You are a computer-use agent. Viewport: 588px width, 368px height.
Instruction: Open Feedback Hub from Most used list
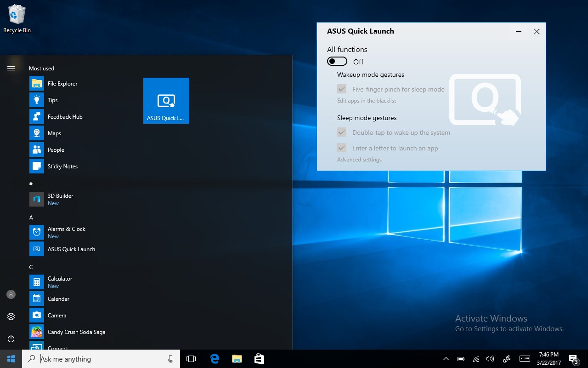pyautogui.click(x=64, y=116)
